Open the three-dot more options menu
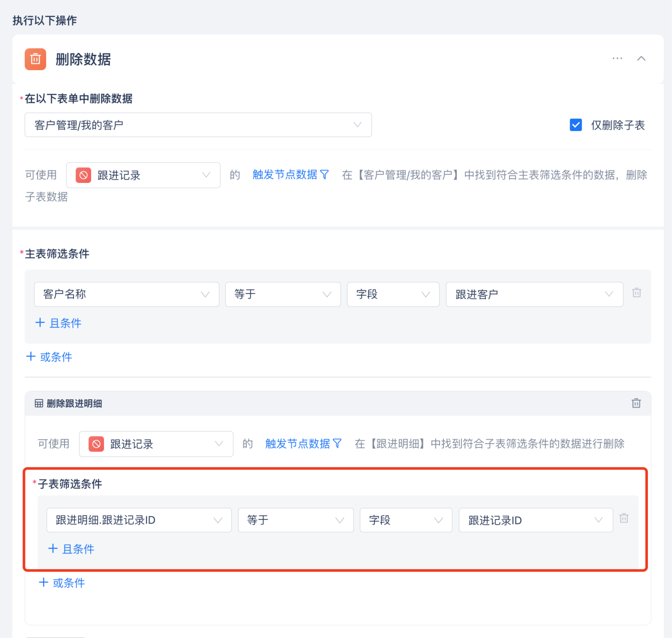Screen dimensions: 672x638 pyautogui.click(x=617, y=59)
